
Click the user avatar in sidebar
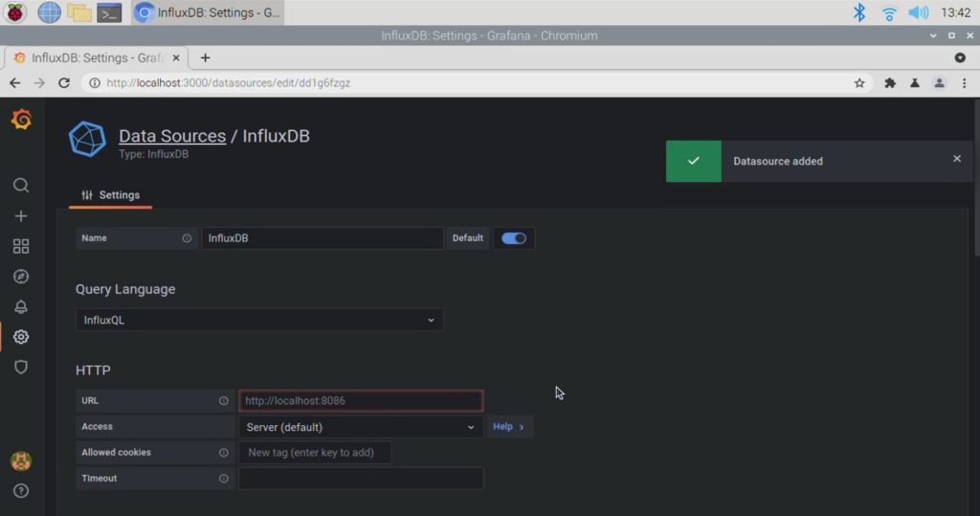tap(21, 461)
